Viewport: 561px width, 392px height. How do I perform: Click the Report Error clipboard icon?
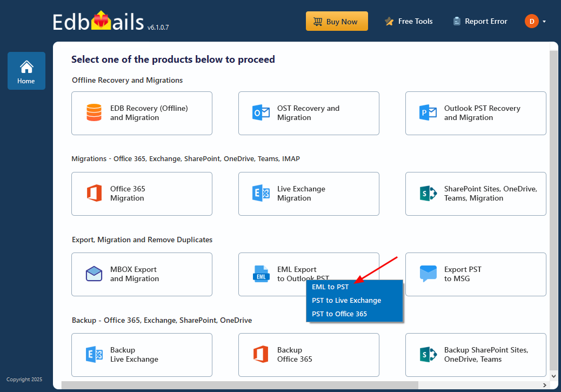click(x=457, y=22)
